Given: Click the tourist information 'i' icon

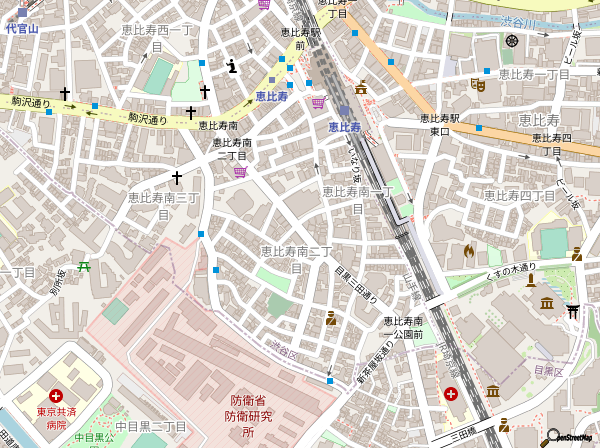Looking at the screenshot, I should pyautogui.click(x=232, y=67).
